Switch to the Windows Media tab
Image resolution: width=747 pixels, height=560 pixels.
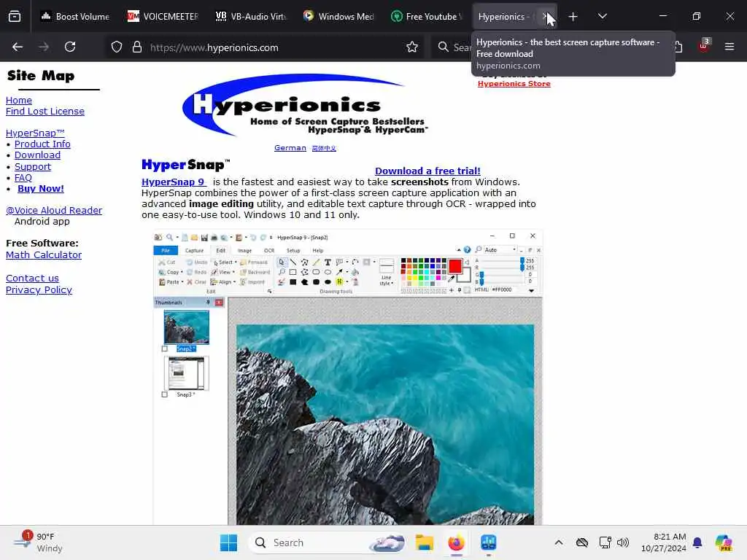pyautogui.click(x=338, y=17)
